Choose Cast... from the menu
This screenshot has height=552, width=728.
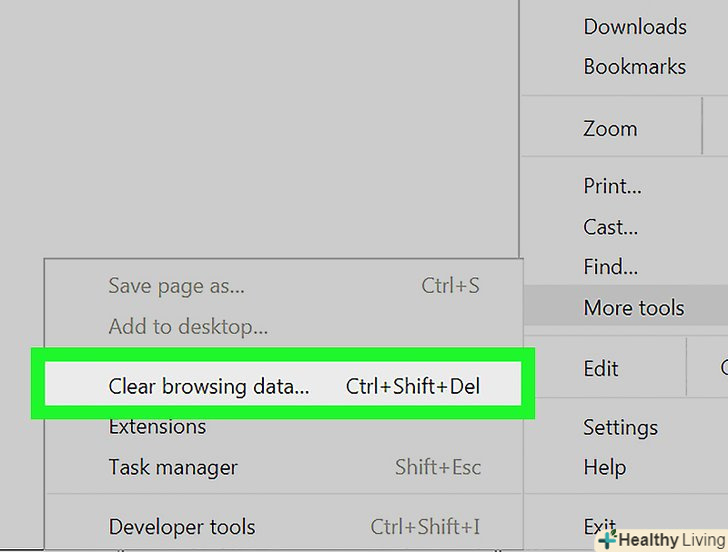610,227
